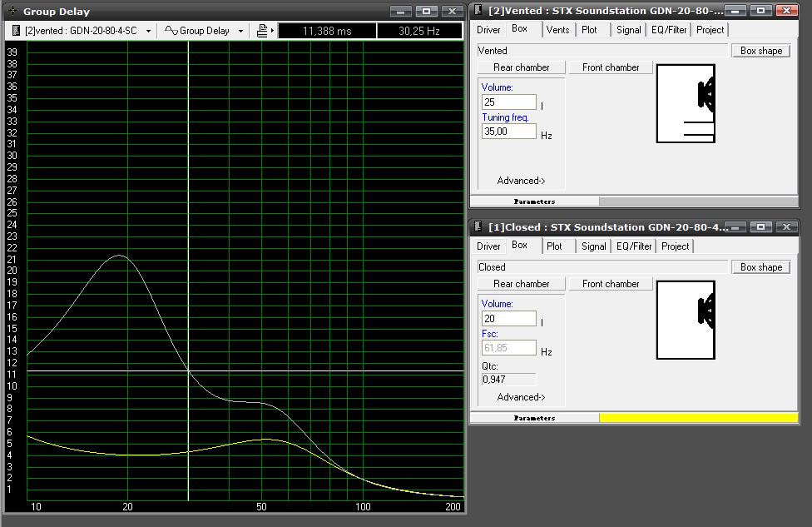Click the Closed box Volume field showing 20

coord(508,318)
